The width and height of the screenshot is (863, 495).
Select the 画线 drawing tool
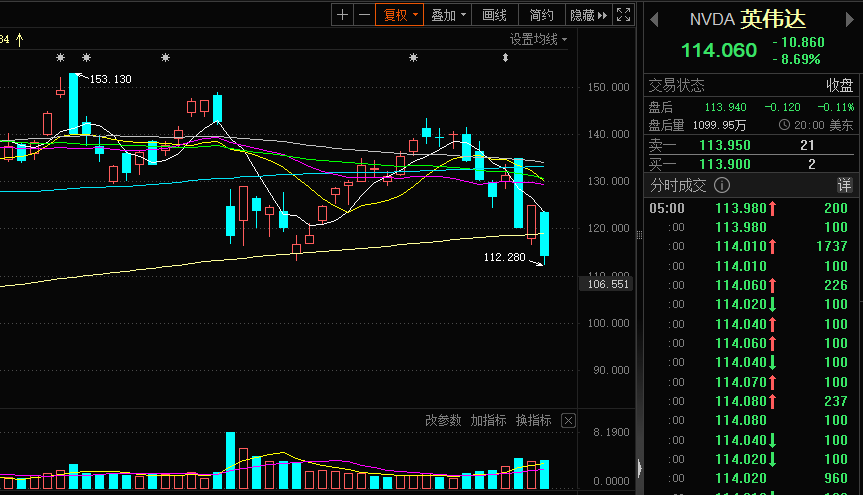pyautogui.click(x=495, y=14)
